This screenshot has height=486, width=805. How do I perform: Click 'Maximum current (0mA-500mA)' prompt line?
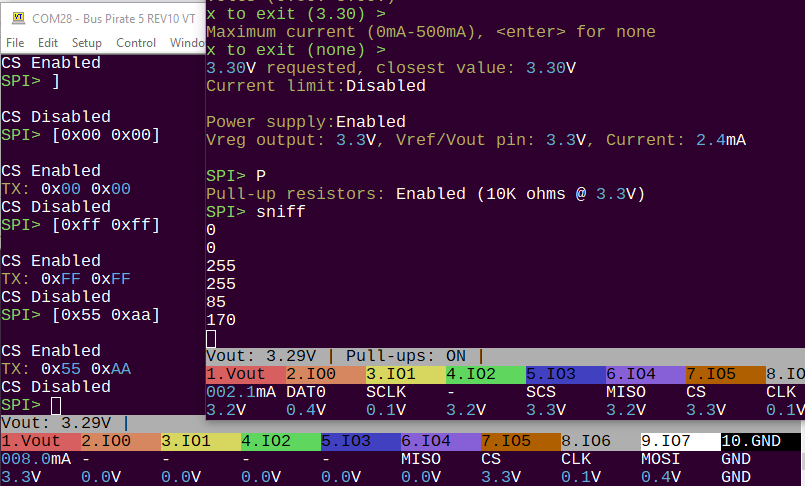[431, 32]
